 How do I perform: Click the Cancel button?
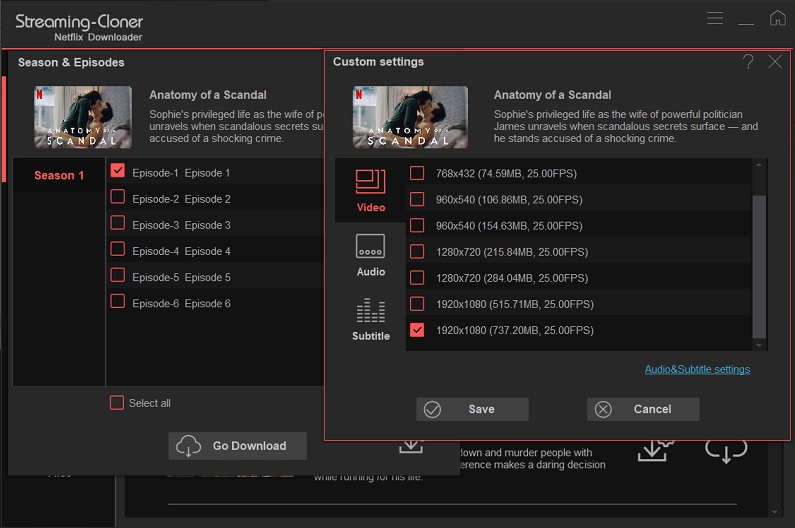643,409
